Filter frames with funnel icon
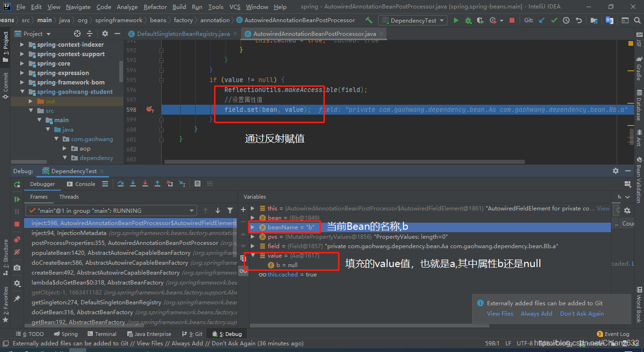 coord(230,210)
